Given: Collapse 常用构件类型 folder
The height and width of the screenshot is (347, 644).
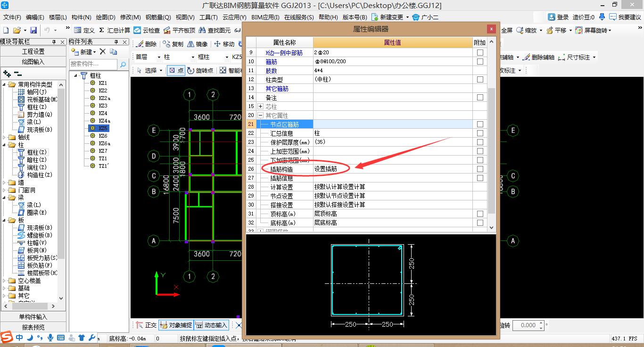Looking at the screenshot, I should [4, 84].
